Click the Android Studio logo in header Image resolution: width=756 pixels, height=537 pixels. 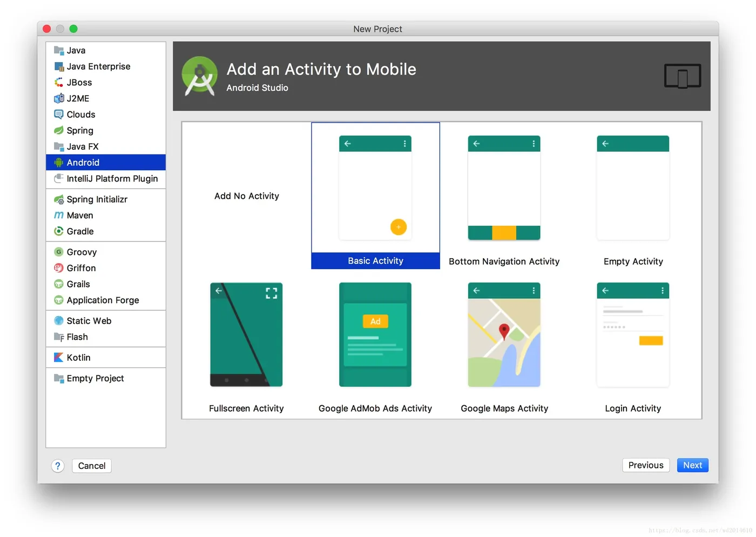tap(199, 76)
